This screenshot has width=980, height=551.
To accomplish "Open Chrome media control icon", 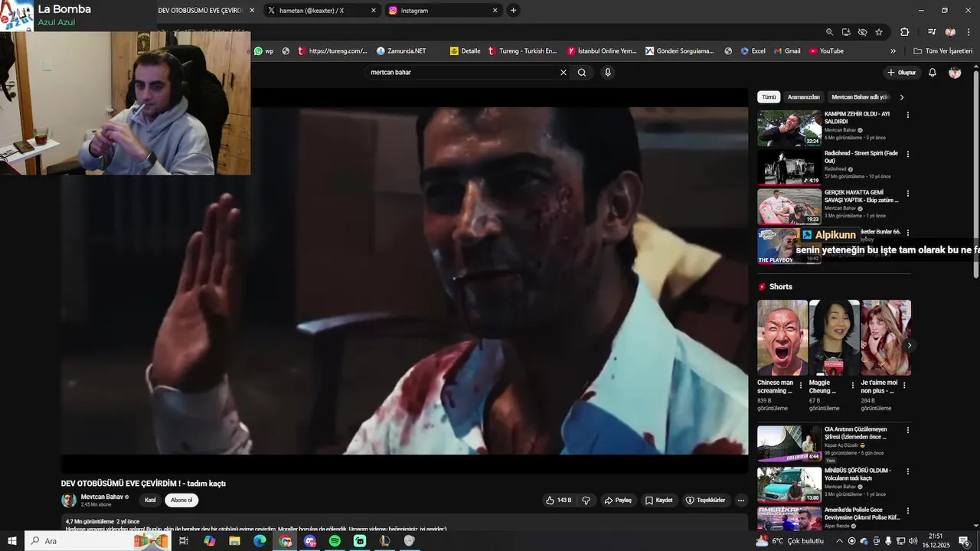I will click(932, 32).
